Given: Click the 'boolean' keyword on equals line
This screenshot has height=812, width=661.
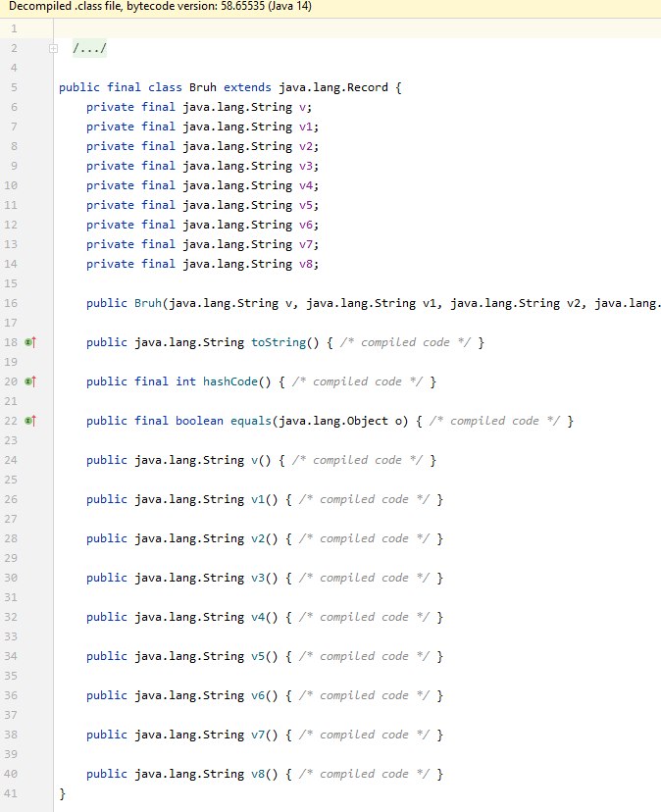Looking at the screenshot, I should (x=199, y=421).
